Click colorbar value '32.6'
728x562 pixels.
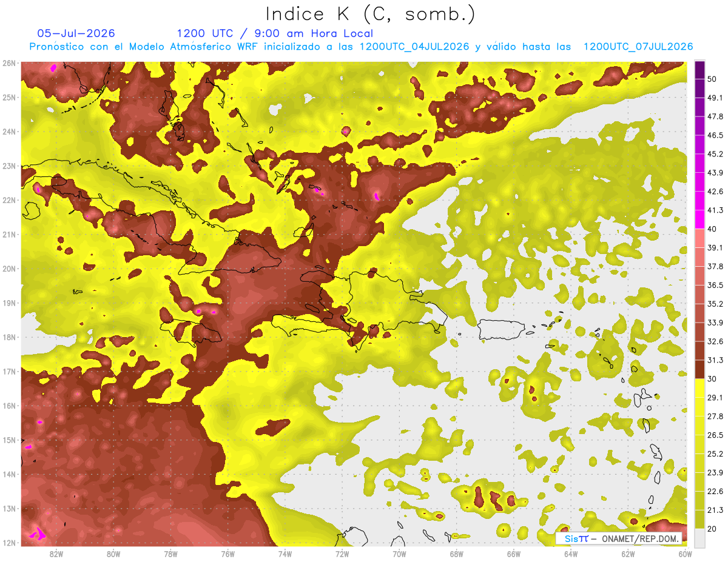pyautogui.click(x=715, y=341)
